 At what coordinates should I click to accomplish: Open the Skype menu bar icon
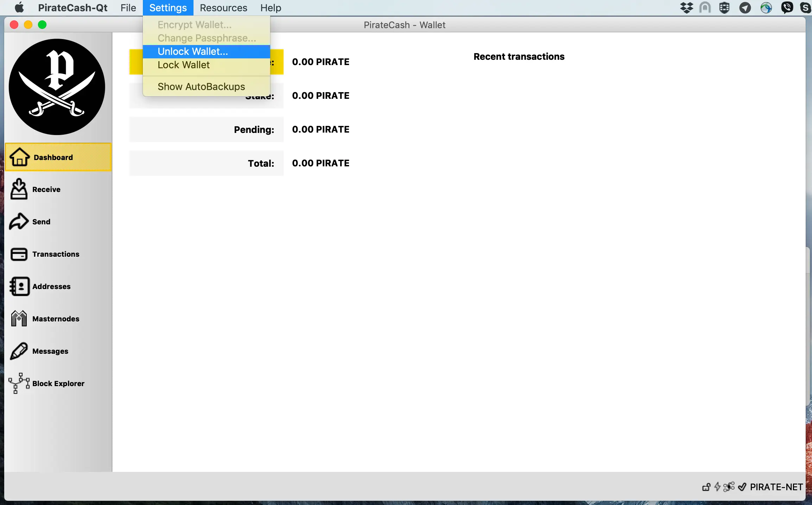point(806,8)
